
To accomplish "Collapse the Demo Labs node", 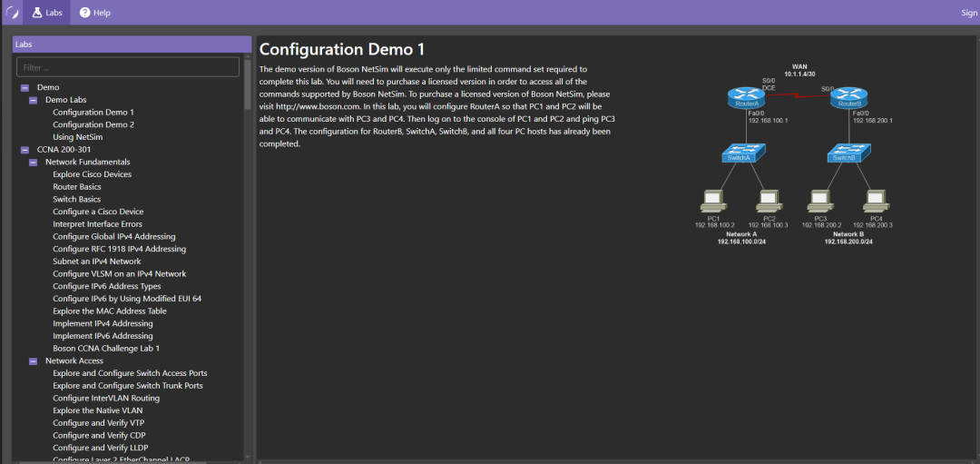I will (x=34, y=100).
